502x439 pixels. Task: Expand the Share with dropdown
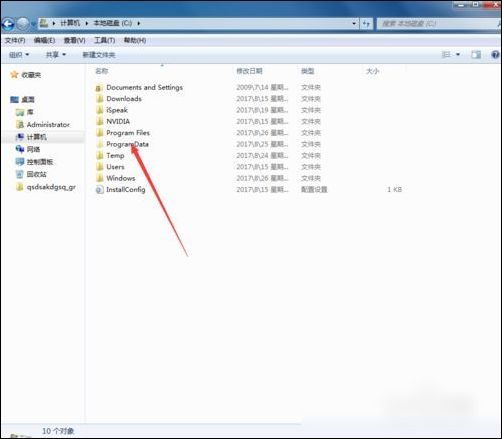click(x=56, y=55)
